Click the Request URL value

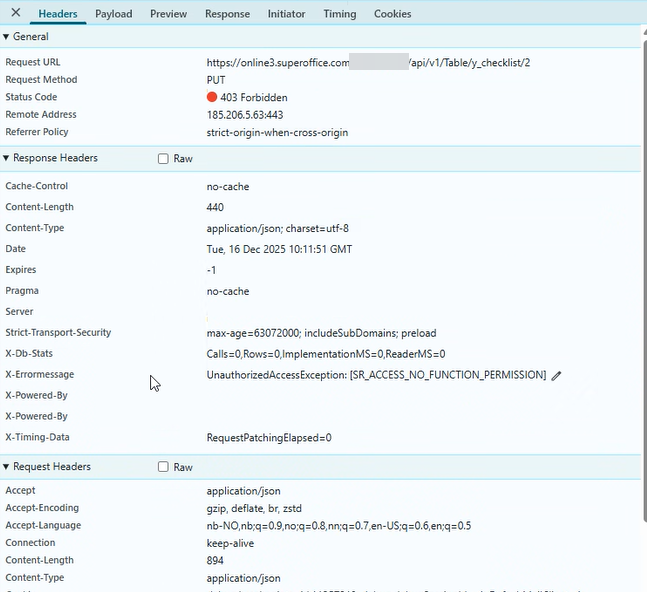368,62
